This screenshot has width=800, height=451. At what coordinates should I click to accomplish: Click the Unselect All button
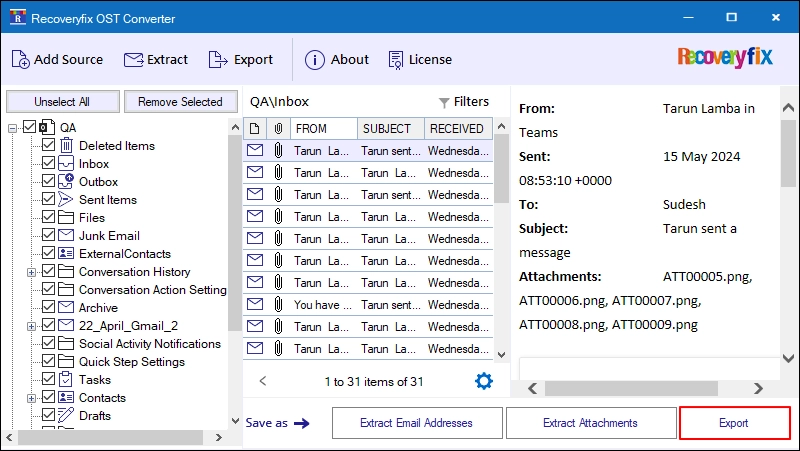tap(63, 102)
